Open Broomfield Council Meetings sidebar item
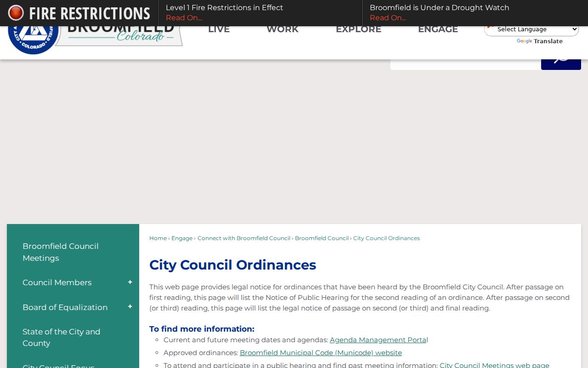Screen dimensions: 588x368 (x=60, y=252)
